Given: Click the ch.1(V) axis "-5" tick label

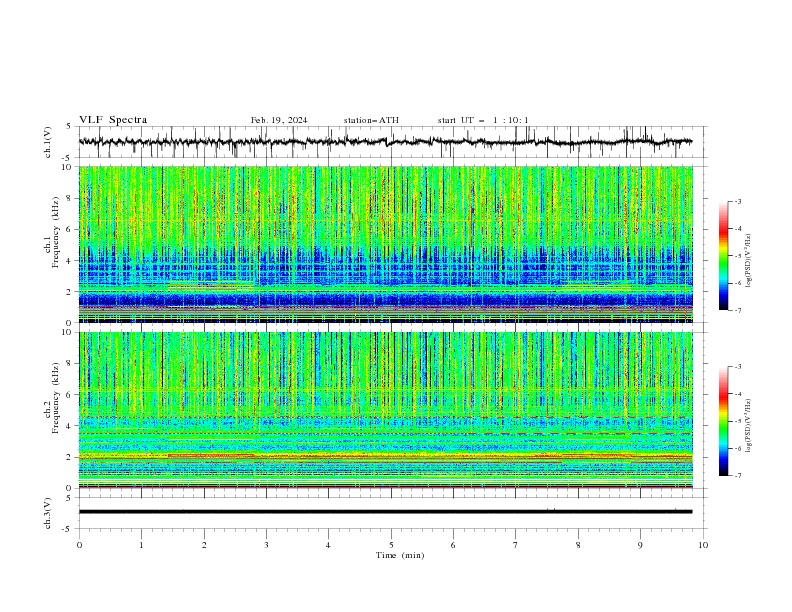Looking at the screenshot, I should point(67,158).
